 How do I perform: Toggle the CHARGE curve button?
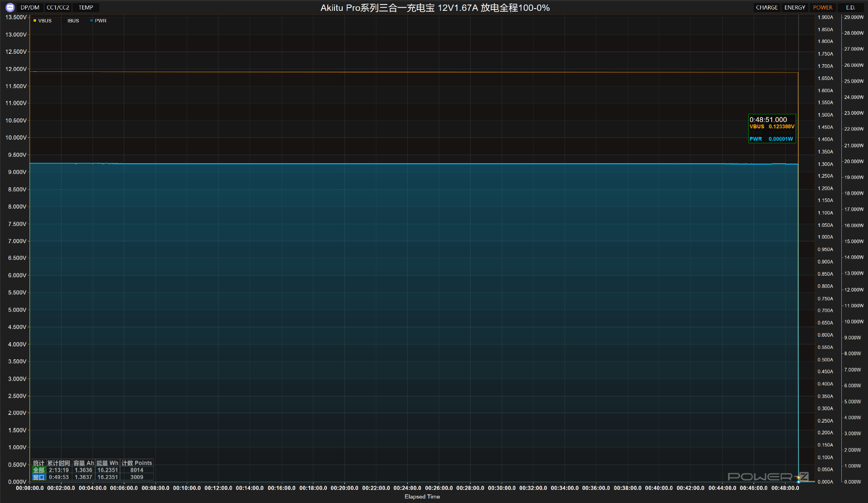point(767,8)
